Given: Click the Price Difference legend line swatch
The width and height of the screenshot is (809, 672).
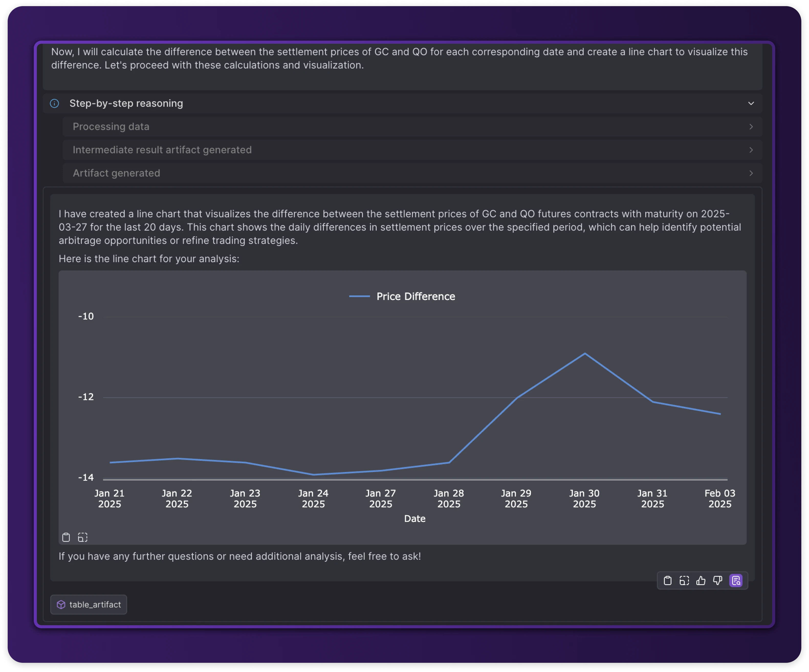Looking at the screenshot, I should (x=359, y=296).
